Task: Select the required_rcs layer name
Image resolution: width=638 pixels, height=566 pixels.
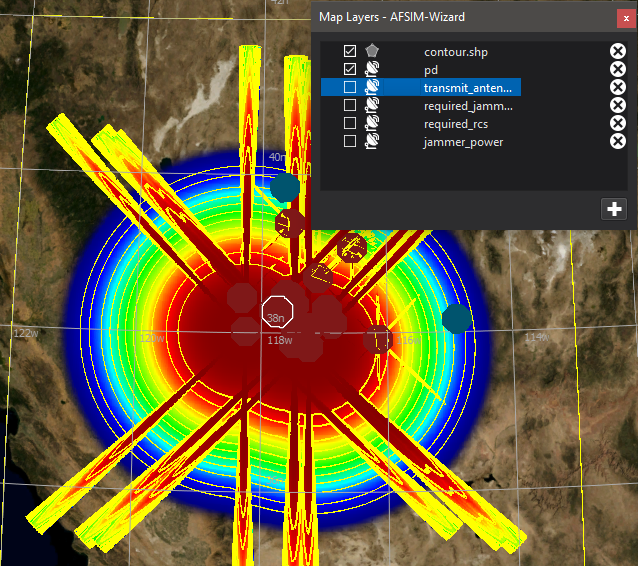Action: (x=456, y=124)
